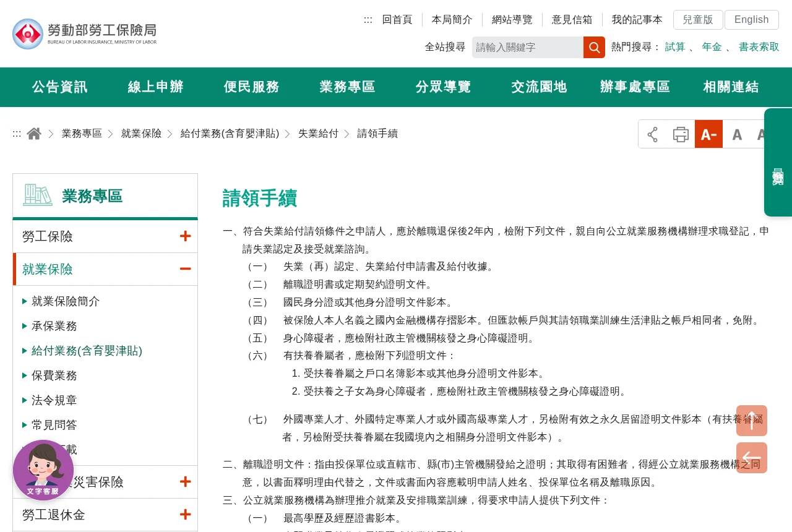Viewport: 792px width, 532px height.
Task: Click the accessibility ::: marker near 回首頁
Action: 368,20
